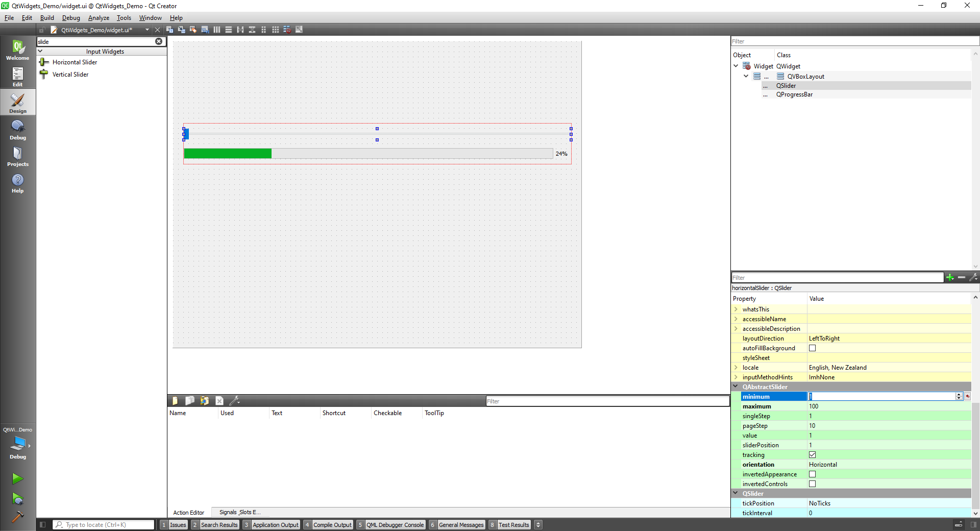Apply Lay Out Vertically
This screenshot has height=531, width=980.
(x=229, y=30)
